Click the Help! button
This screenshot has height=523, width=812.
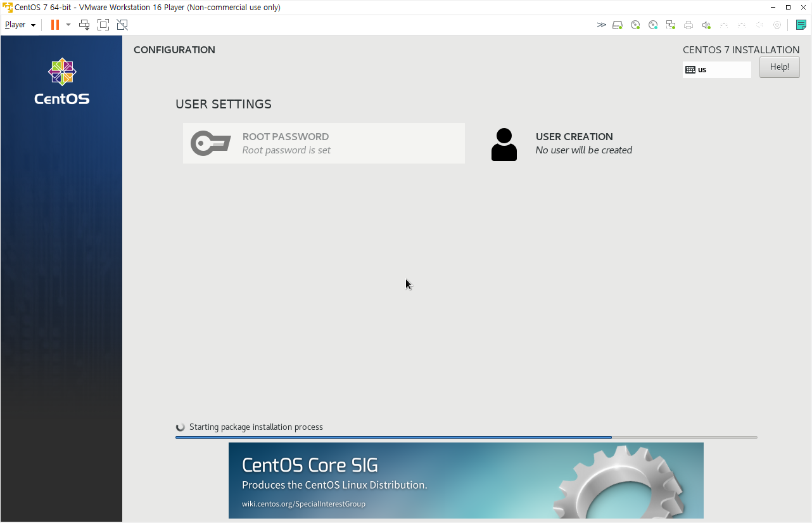pyautogui.click(x=779, y=67)
